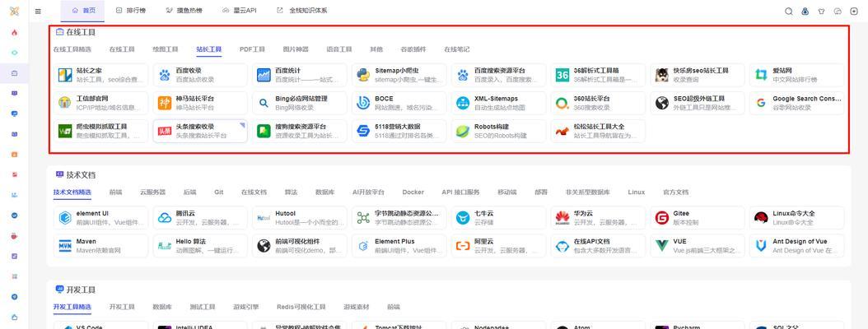The image size is (868, 329).
Task: Go to the 星云API tab
Action: 239,11
